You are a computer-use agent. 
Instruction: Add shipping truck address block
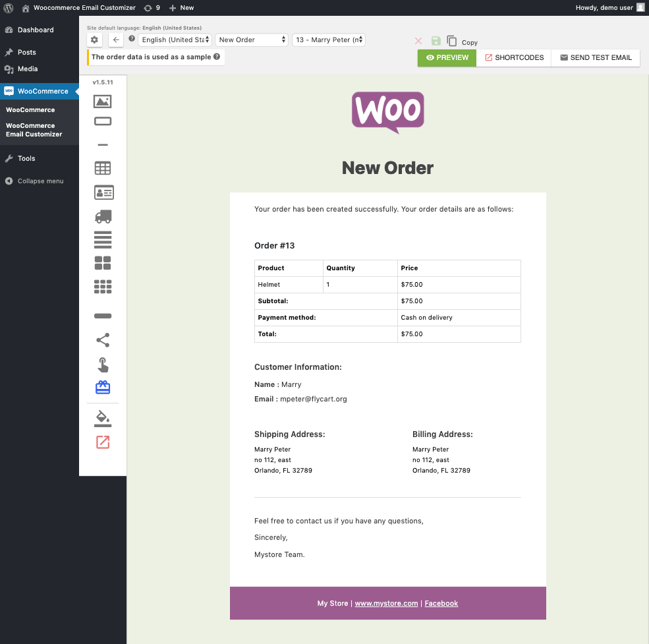tap(103, 216)
